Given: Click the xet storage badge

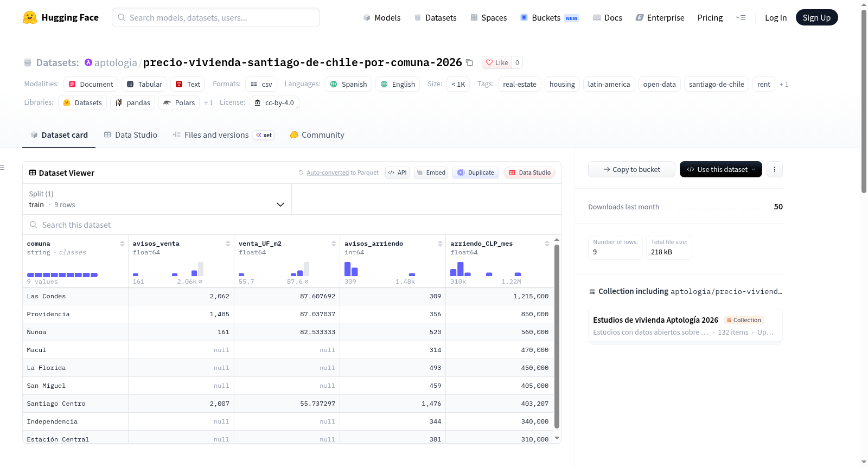Looking at the screenshot, I should (264, 135).
